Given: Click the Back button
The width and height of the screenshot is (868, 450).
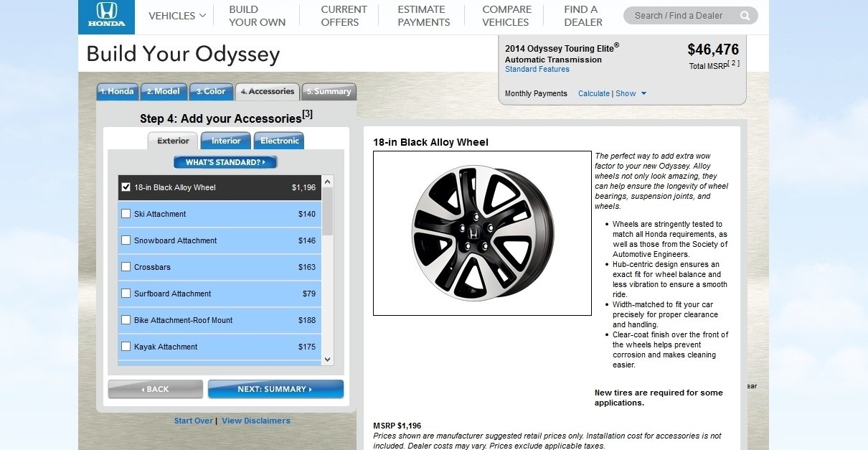Looking at the screenshot, I should click(156, 389).
